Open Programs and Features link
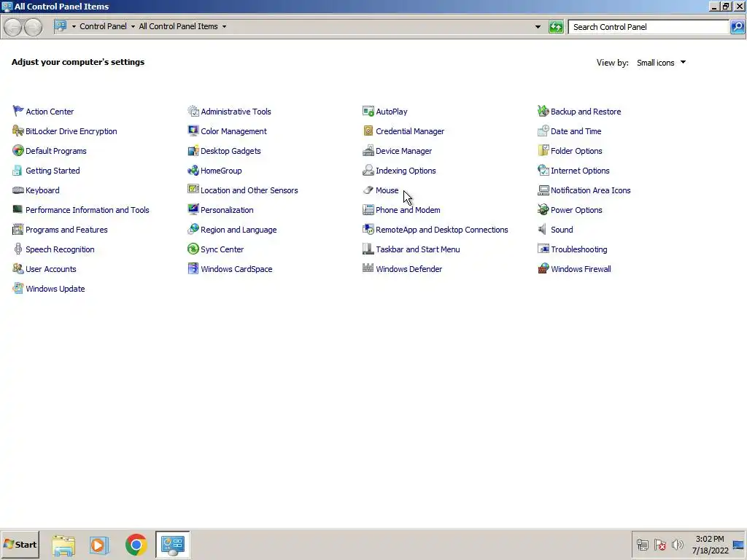The height and width of the screenshot is (560, 747). pos(66,230)
